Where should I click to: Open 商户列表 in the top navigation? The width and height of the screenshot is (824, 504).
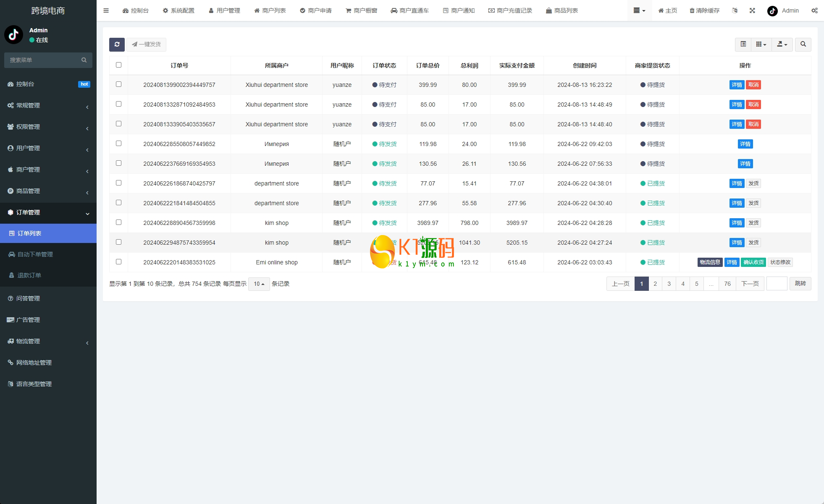point(270,10)
